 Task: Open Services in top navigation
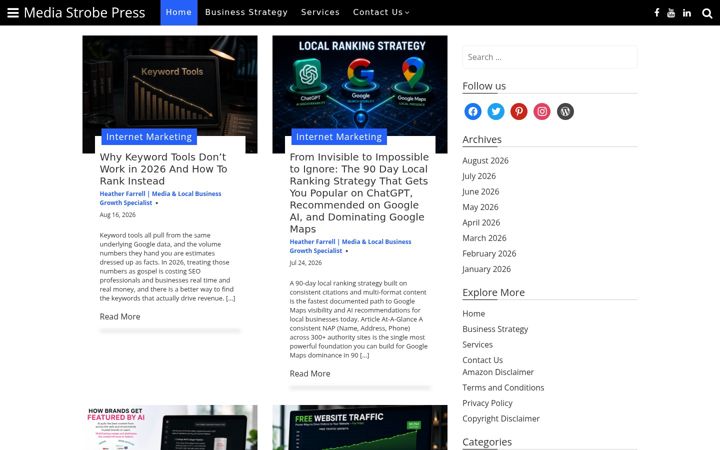(320, 12)
